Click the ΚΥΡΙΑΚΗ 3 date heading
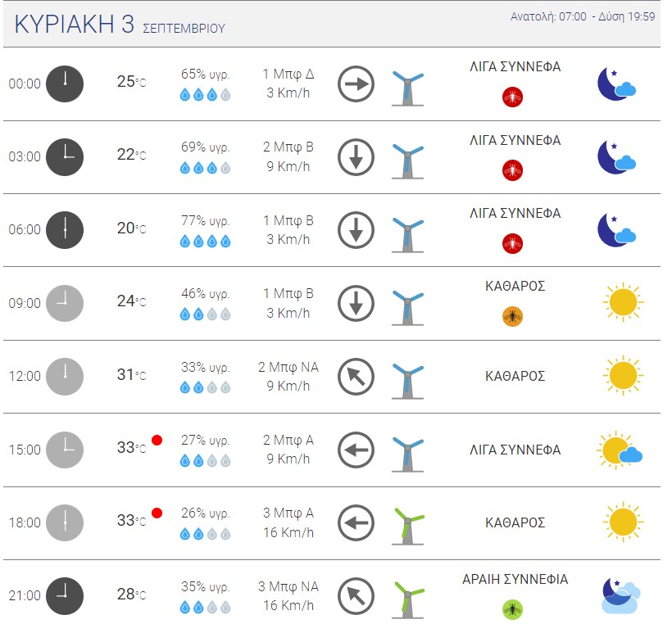This screenshot has height=624, width=672. (74, 24)
